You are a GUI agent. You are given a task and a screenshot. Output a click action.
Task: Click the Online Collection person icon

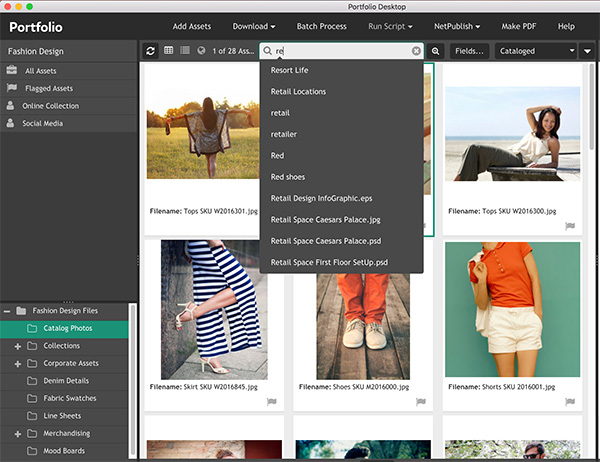coord(10,105)
